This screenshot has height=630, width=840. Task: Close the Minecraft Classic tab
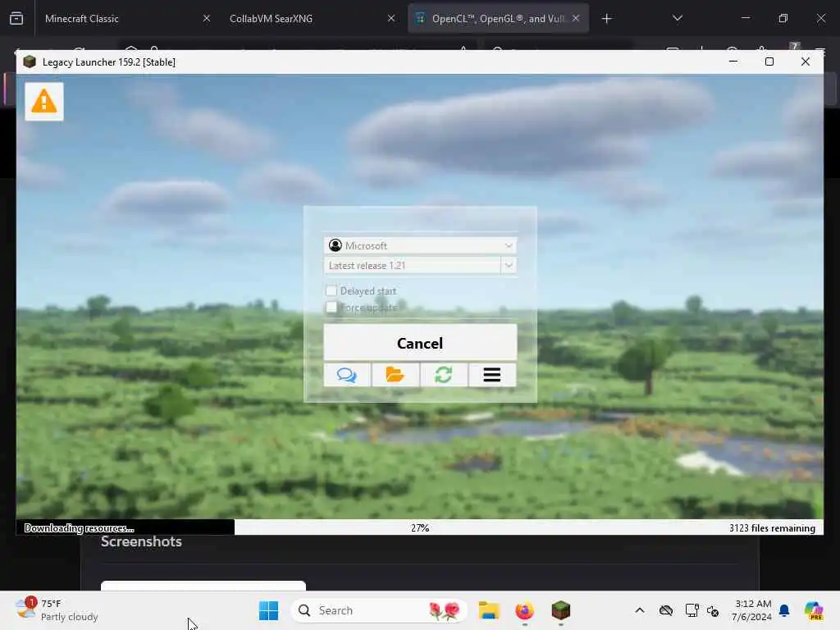(206, 18)
